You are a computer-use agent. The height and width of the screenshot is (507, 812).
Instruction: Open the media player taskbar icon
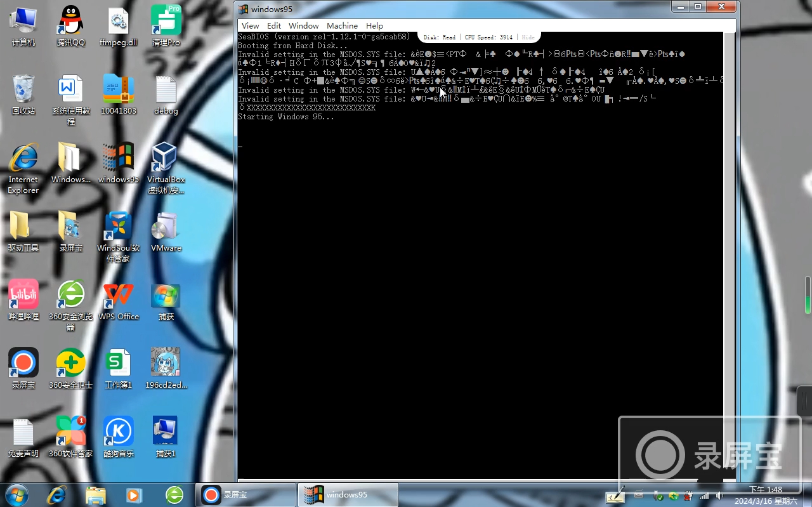pos(134,495)
